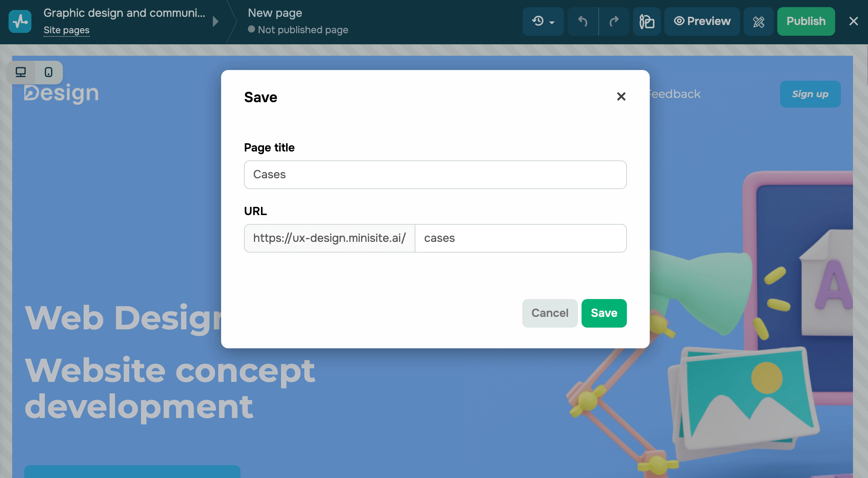Close the editor with the top-right X
Viewport: 868px width, 478px height.
point(853,21)
